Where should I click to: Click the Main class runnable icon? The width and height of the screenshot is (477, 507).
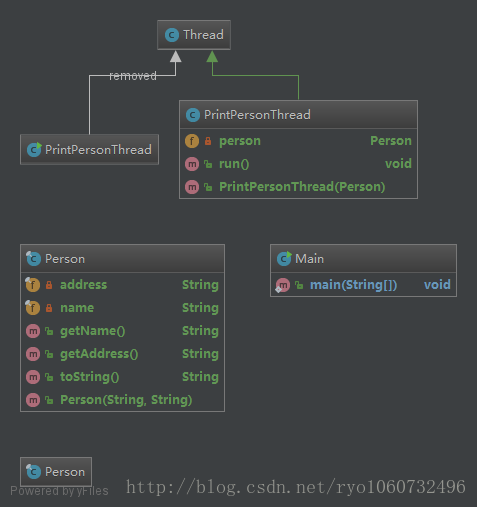[284, 259]
